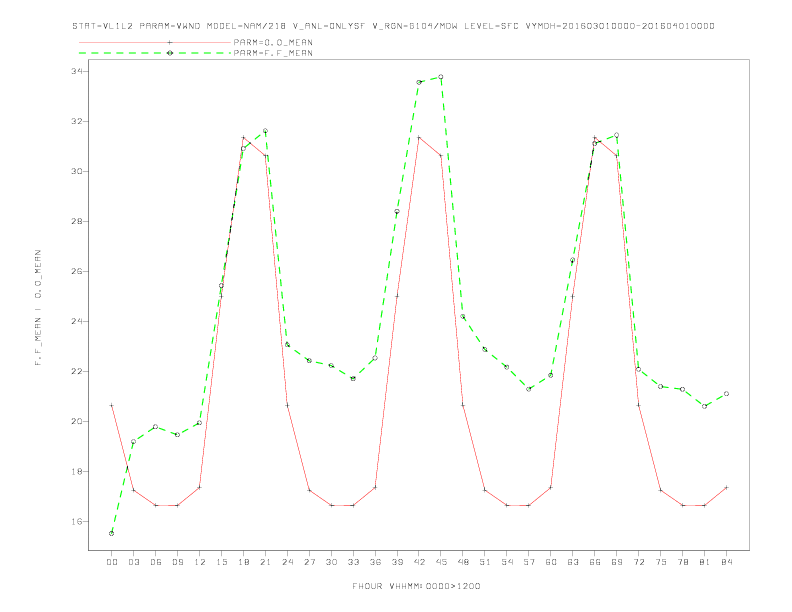This screenshot has width=792, height=612.
Task: Click red observed marker at hour 30
Action: point(331,505)
